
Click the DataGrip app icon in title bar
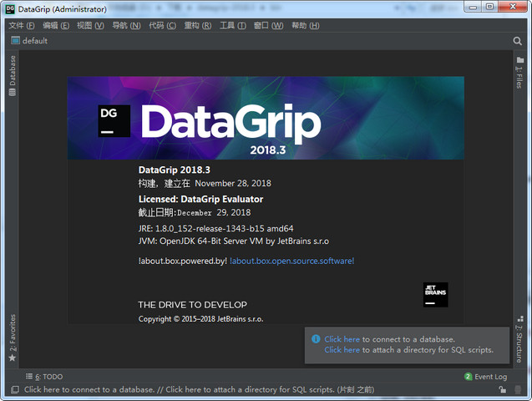(x=10, y=9)
